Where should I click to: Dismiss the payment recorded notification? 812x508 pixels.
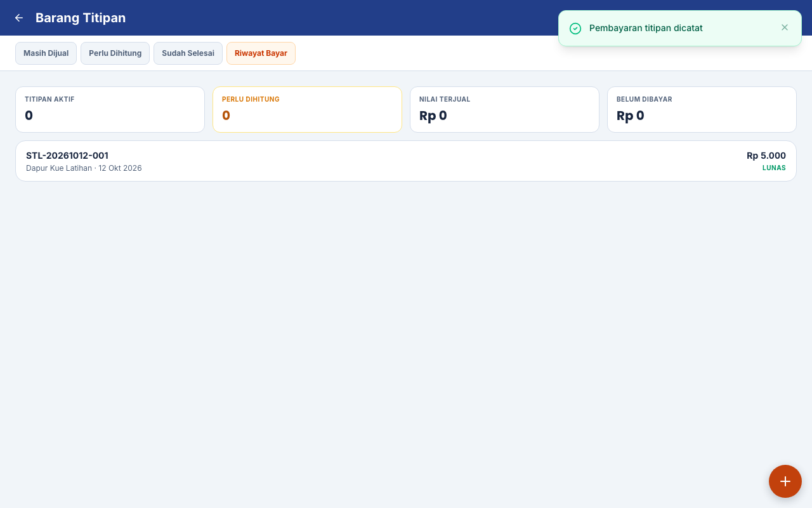785,28
